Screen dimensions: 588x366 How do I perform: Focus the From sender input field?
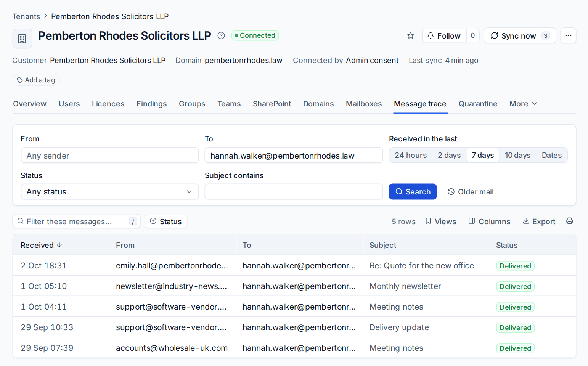point(110,155)
